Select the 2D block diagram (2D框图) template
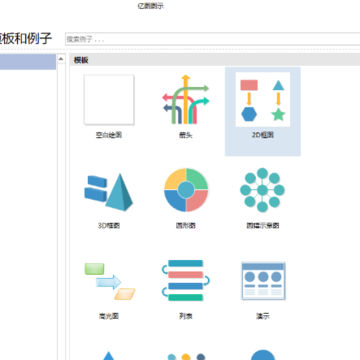Viewport: 360px width, 360px height. [x=263, y=111]
